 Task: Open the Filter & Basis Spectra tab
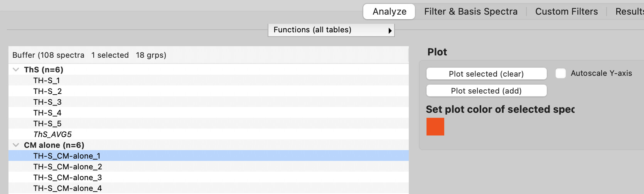coord(470,12)
